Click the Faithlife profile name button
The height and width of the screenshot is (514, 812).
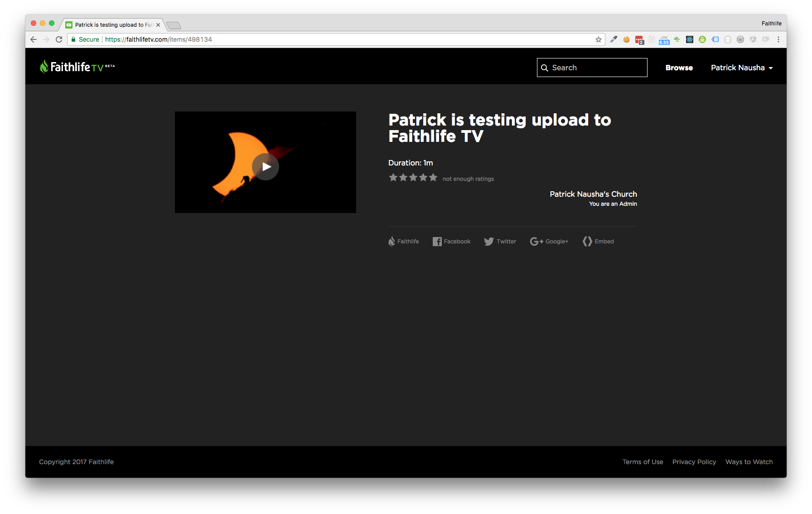coord(771,24)
